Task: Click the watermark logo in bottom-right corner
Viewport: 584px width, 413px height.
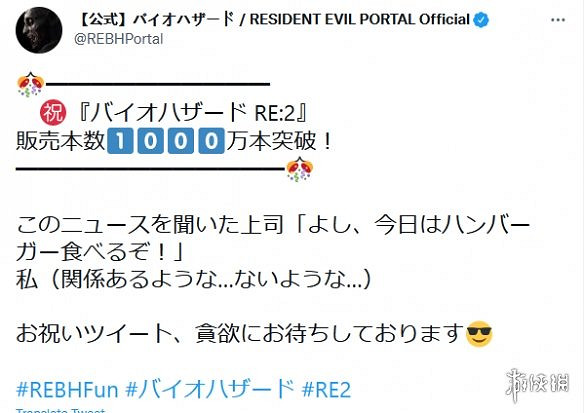Action: click(x=537, y=385)
